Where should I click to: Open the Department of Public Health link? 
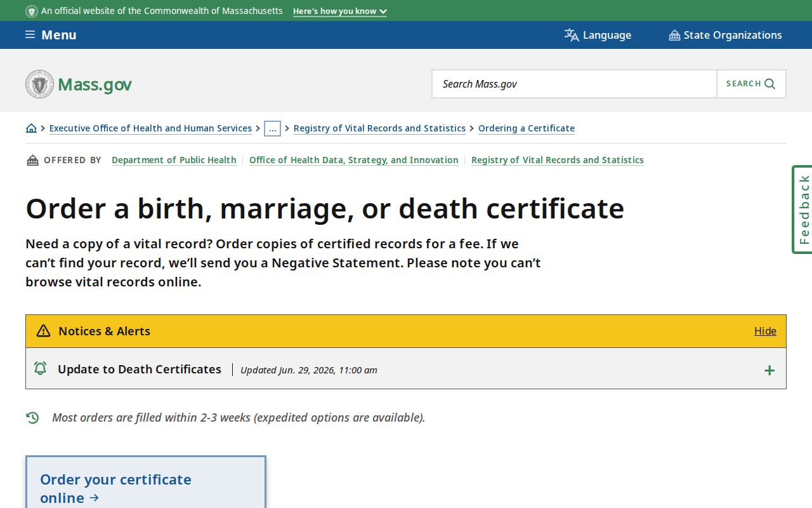click(174, 160)
